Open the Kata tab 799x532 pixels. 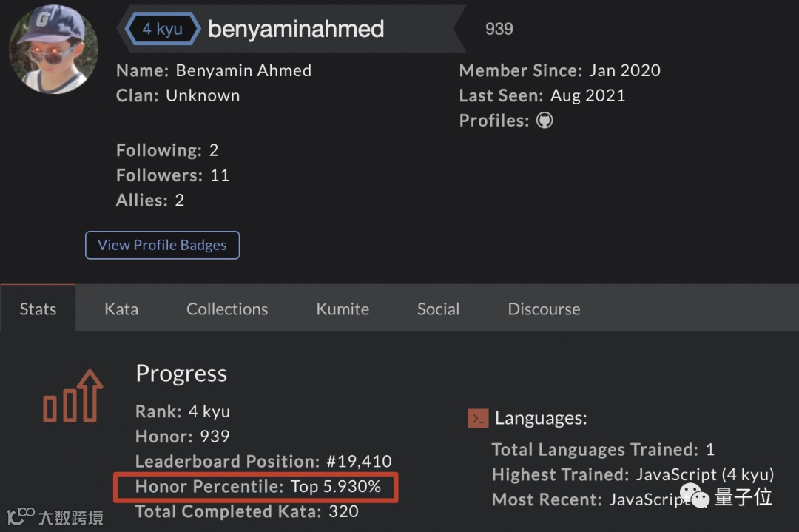[x=121, y=309]
